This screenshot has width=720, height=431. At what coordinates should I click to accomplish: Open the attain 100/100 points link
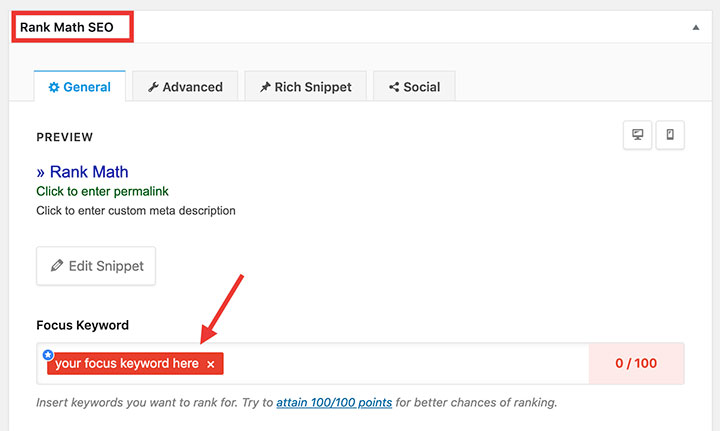(333, 403)
